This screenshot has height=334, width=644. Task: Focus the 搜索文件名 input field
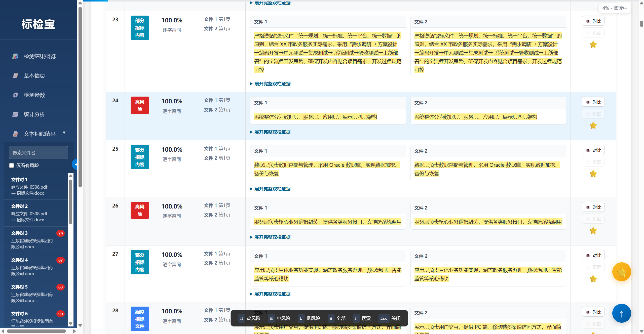(x=39, y=153)
